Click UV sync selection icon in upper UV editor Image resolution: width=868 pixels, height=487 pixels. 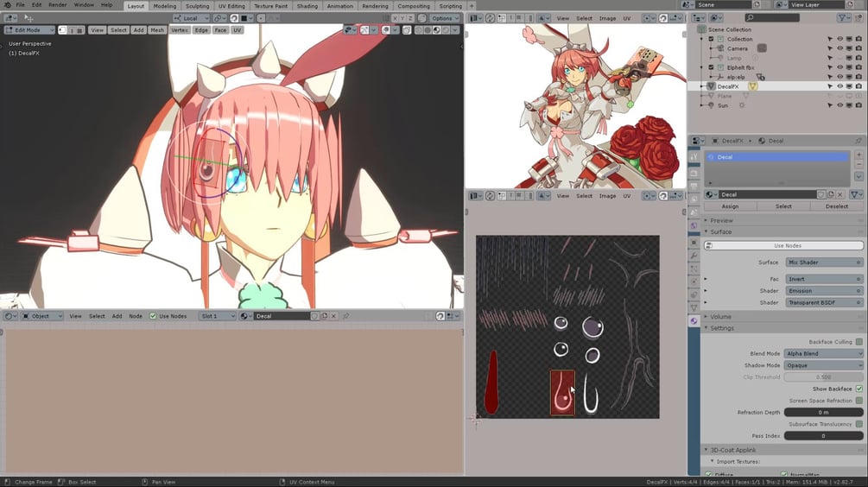(490, 18)
